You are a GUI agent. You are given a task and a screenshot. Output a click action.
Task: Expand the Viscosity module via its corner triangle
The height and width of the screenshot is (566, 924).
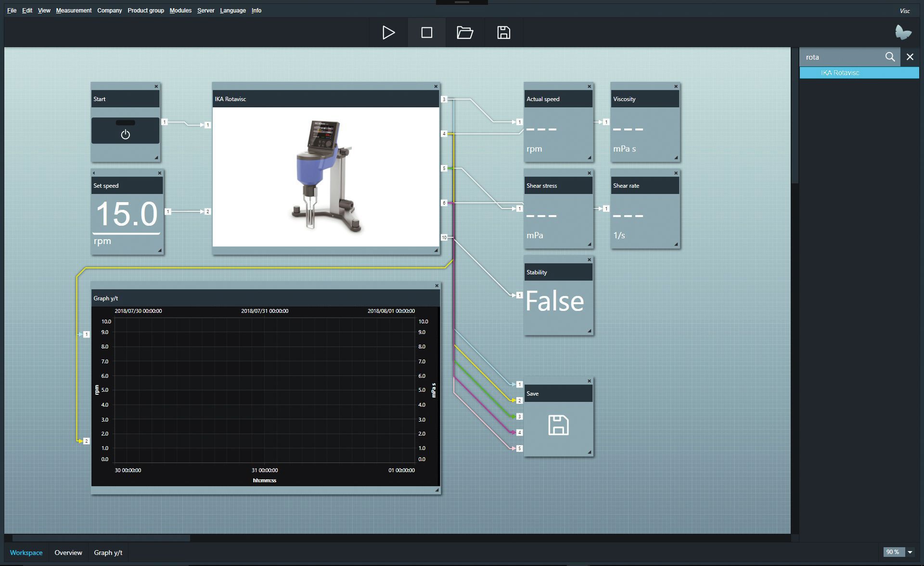[x=676, y=158]
